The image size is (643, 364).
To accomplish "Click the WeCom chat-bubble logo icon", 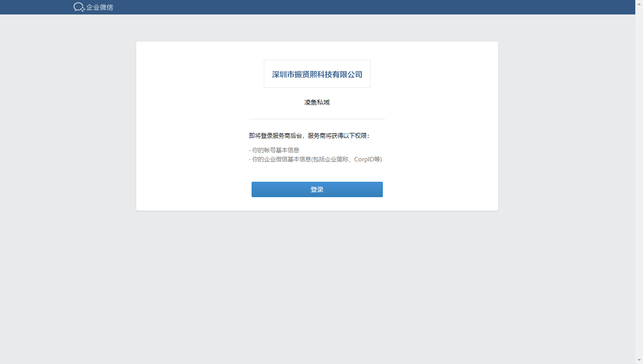I will tap(79, 7).
